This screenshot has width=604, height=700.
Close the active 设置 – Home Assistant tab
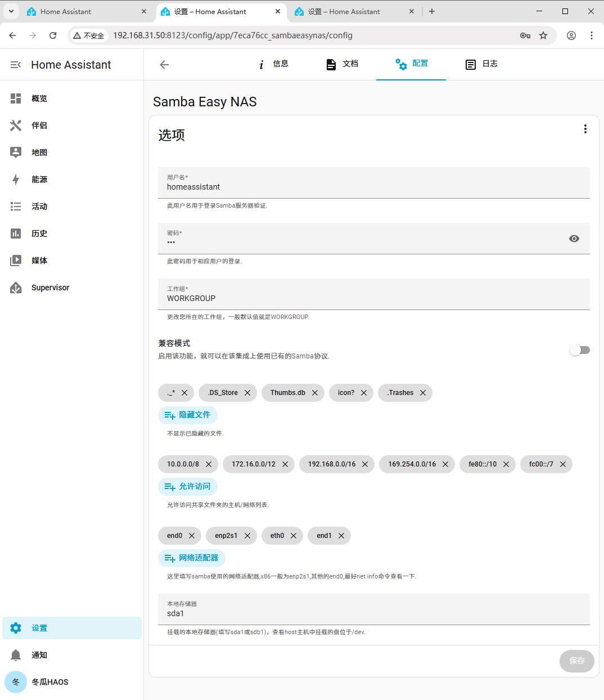point(278,11)
